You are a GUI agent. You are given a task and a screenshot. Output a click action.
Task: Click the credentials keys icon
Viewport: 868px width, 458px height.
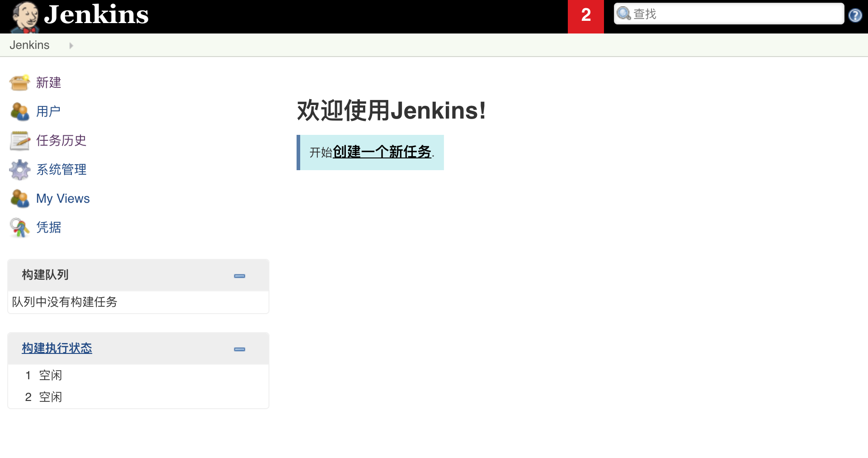click(x=19, y=228)
